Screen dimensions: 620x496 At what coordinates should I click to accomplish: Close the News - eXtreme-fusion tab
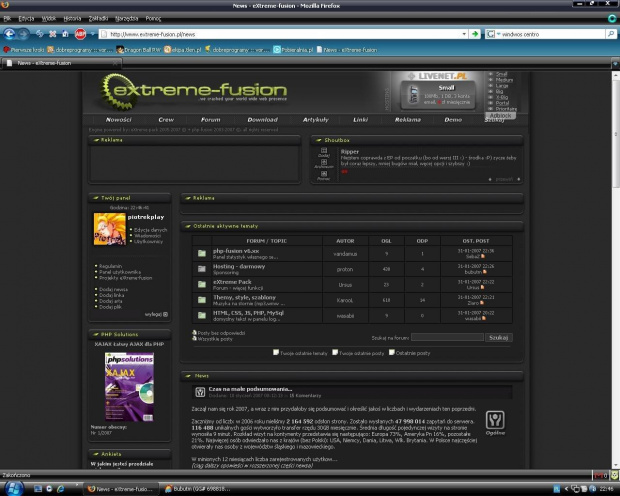pyautogui.click(x=115, y=63)
